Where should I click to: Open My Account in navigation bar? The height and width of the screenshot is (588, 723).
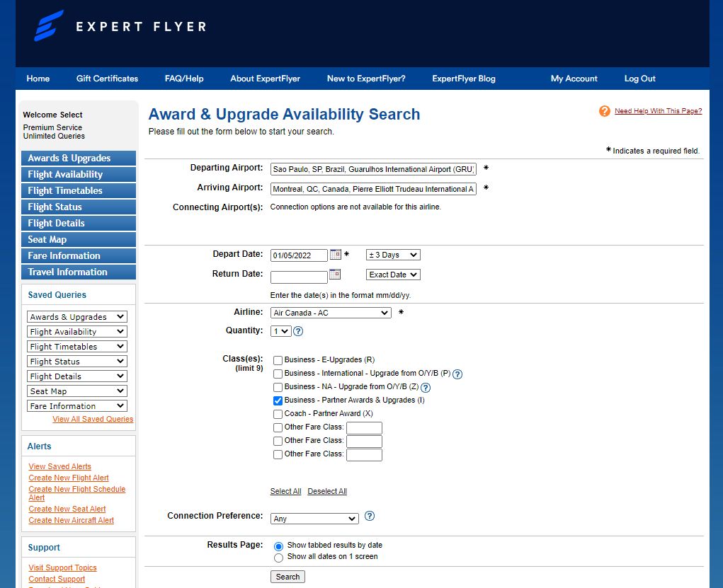pyautogui.click(x=574, y=79)
